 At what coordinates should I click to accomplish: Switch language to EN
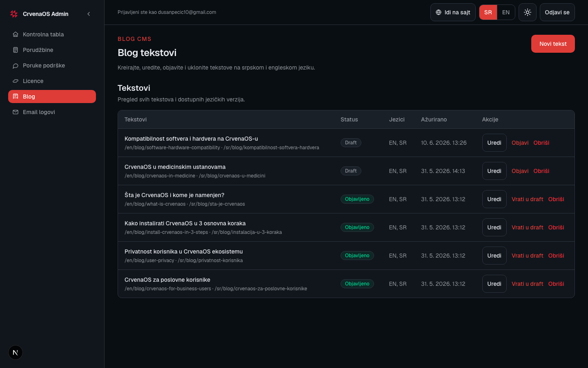[x=506, y=12]
